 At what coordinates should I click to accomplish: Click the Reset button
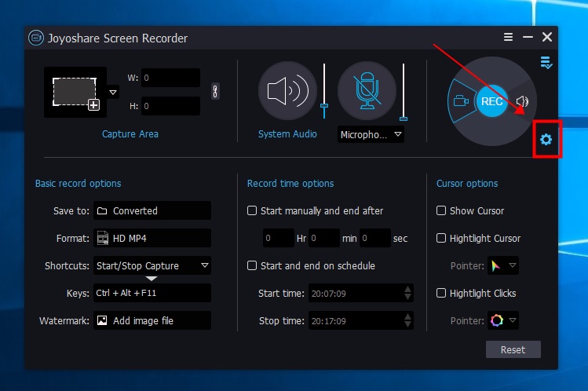click(513, 349)
